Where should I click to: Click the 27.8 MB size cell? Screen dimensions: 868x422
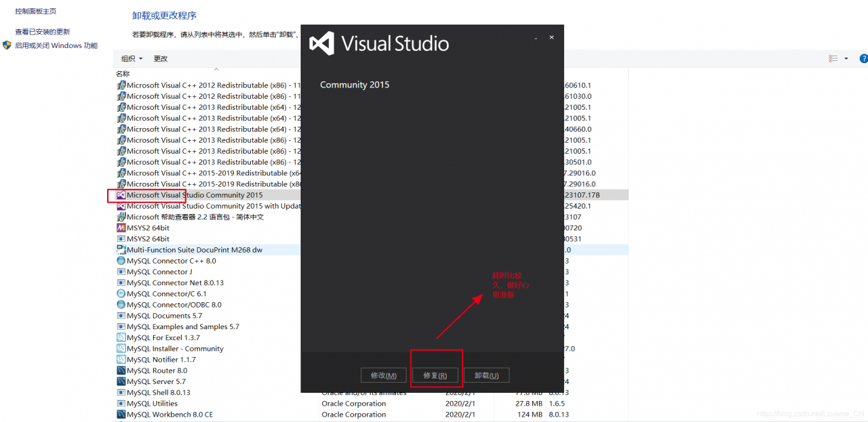pyautogui.click(x=528, y=404)
